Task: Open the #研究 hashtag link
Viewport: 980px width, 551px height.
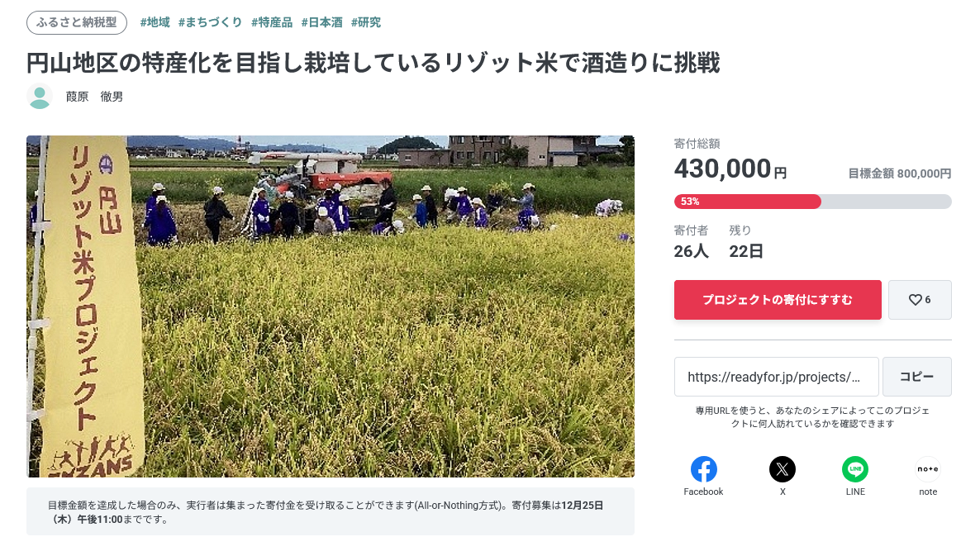Action: tap(366, 22)
